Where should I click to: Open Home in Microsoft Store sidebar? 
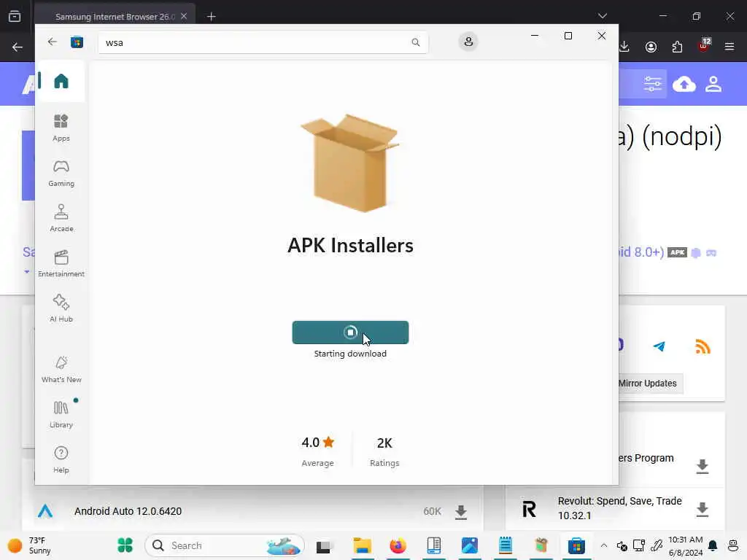[x=61, y=81]
